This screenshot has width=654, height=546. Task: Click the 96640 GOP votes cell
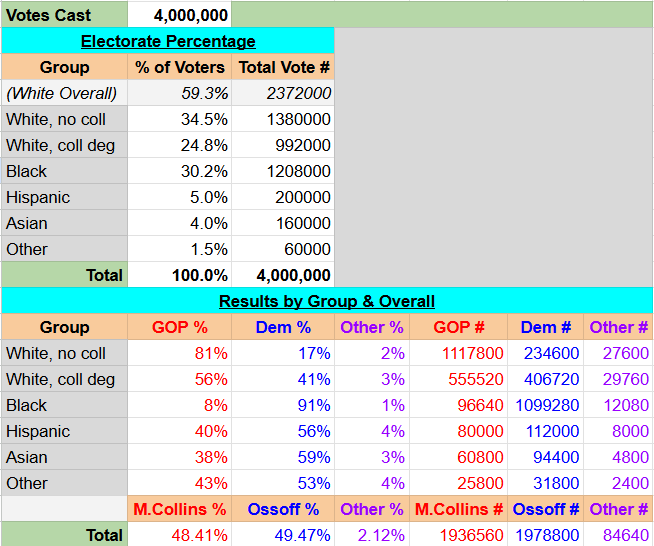tap(459, 405)
